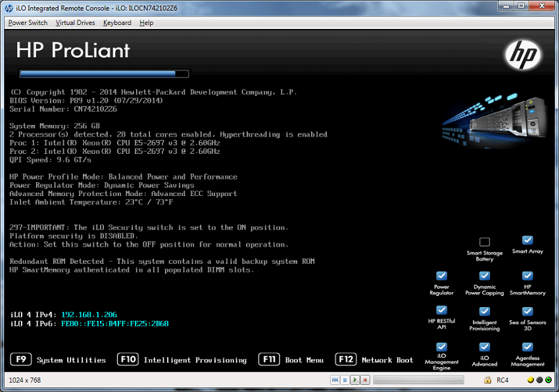This screenshot has height=392, width=559.
Task: Click the red record button
Action: point(365,380)
